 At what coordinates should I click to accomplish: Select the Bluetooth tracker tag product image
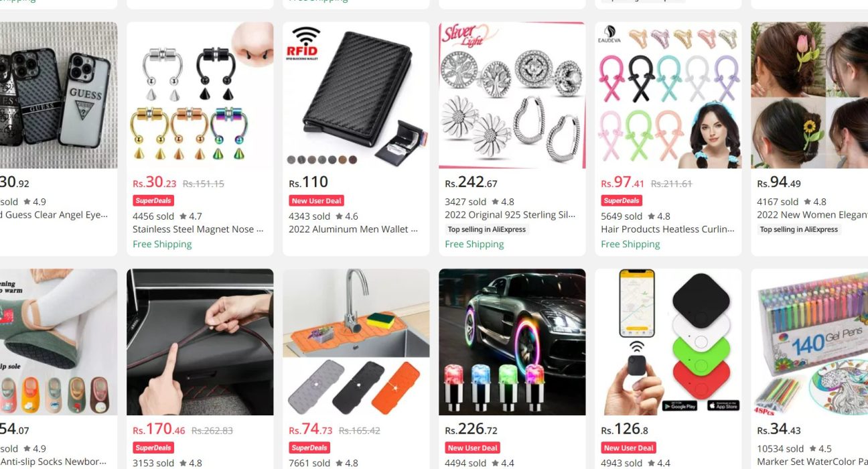[668, 342]
